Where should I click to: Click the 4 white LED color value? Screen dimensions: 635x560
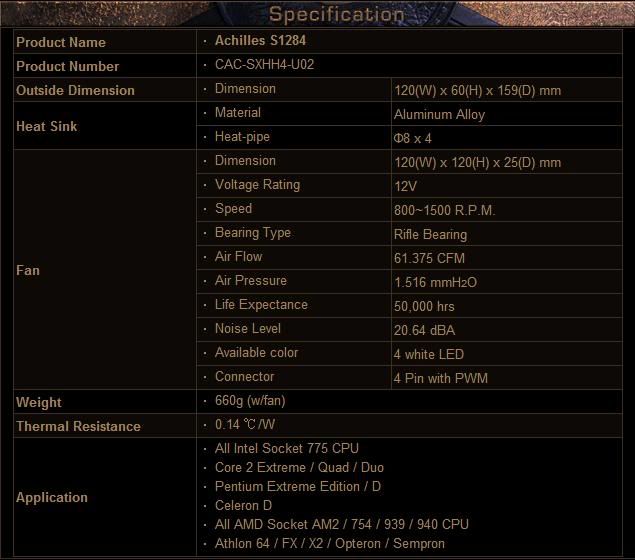[x=428, y=354]
